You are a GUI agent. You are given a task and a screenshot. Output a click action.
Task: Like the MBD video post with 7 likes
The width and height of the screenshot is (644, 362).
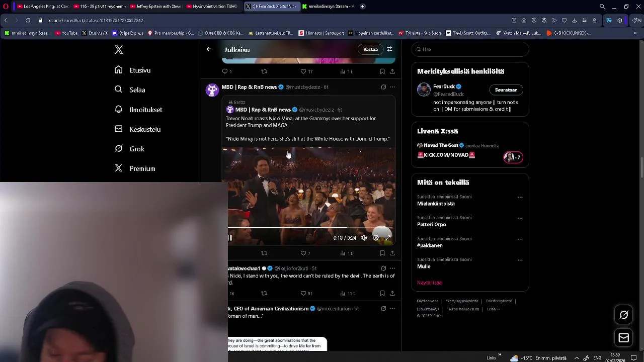305,253
